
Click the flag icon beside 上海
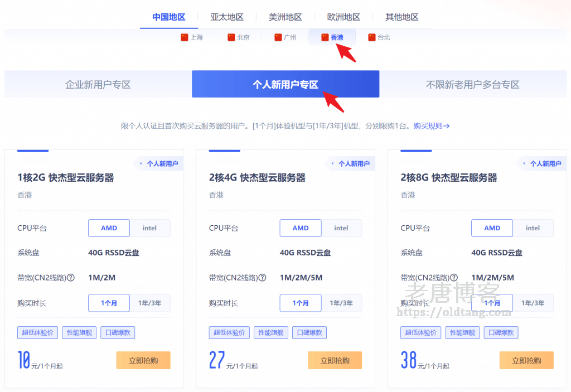[x=184, y=37]
